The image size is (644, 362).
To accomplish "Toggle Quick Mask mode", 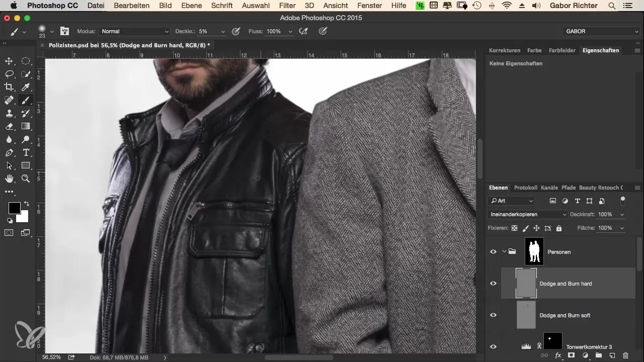I will tap(9, 233).
